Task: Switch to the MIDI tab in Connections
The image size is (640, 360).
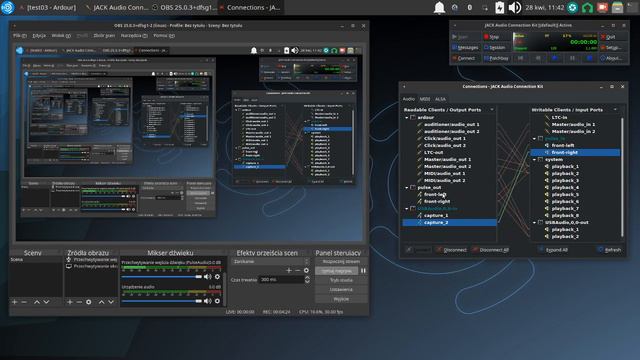Action: 425,99
